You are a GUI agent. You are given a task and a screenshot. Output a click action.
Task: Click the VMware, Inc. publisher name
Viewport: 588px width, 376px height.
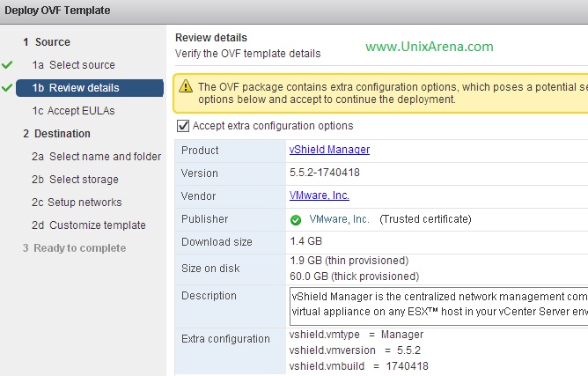click(339, 219)
